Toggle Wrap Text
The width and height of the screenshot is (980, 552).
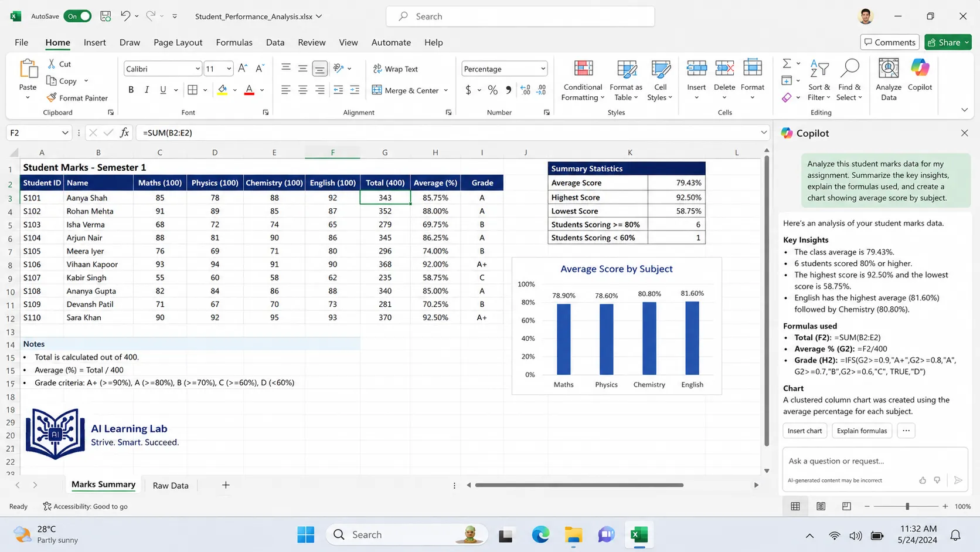click(396, 69)
